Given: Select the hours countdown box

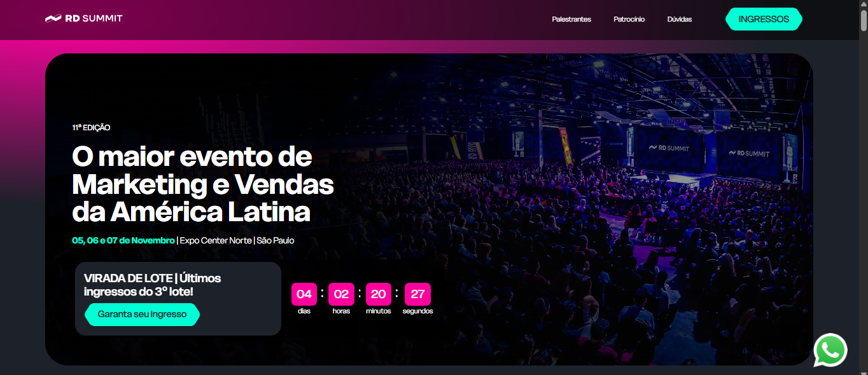Looking at the screenshot, I should click(x=341, y=294).
